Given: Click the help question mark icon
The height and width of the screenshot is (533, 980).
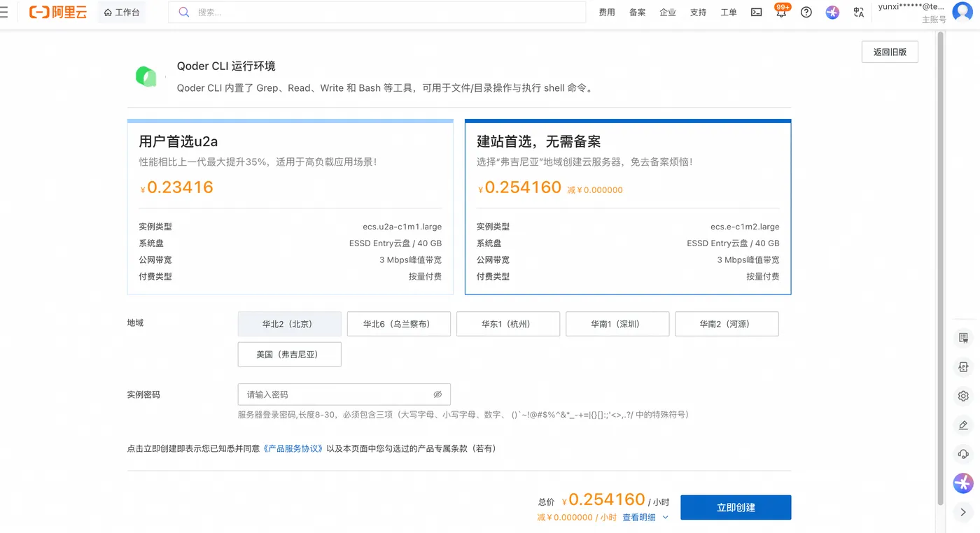Looking at the screenshot, I should tap(806, 13).
